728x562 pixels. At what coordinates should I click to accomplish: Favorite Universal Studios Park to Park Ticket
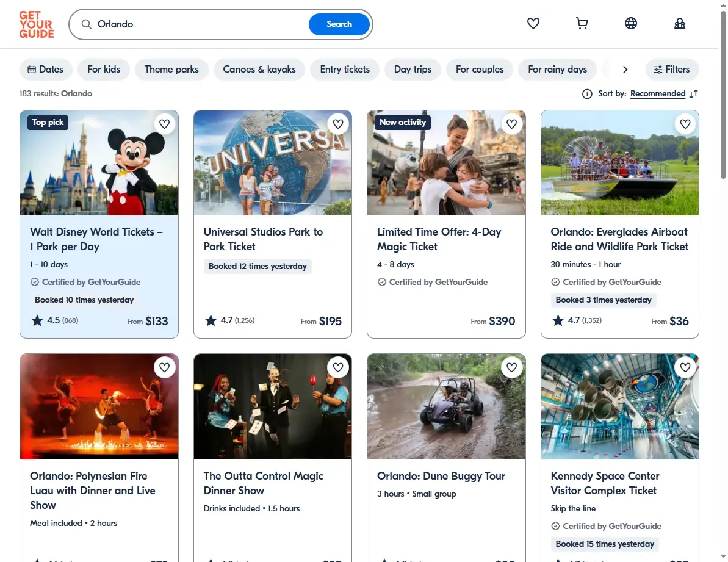click(x=338, y=124)
